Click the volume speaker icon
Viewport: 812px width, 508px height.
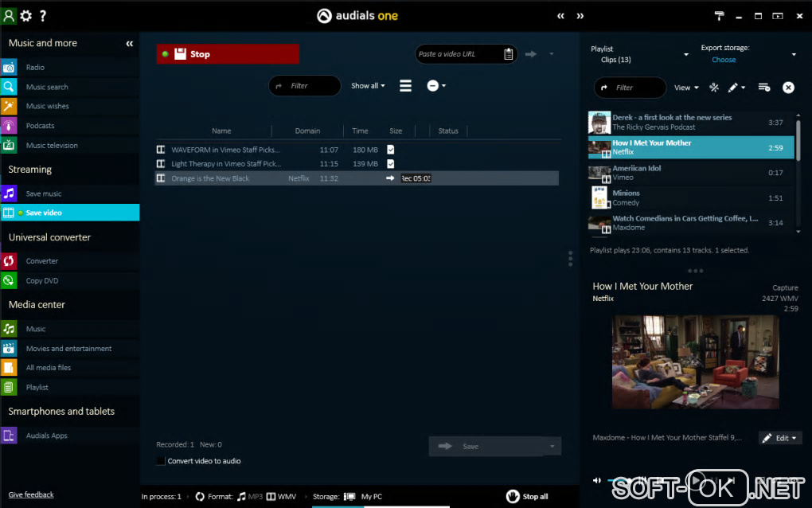click(x=597, y=481)
